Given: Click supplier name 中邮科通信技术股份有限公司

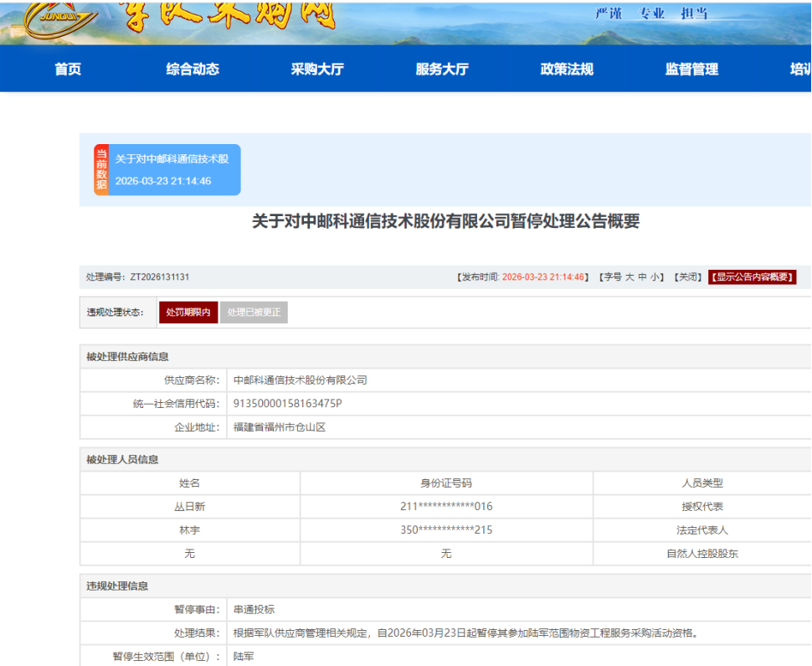Looking at the screenshot, I should pos(300,380).
